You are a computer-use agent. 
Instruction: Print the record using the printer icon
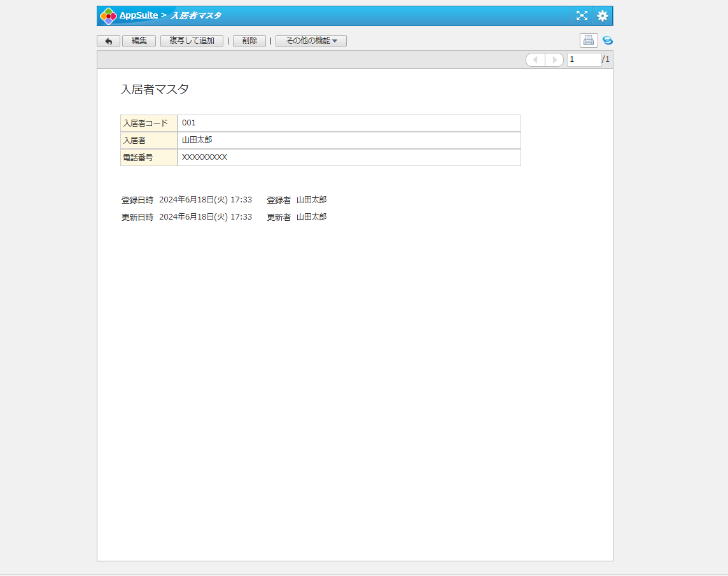tap(589, 41)
